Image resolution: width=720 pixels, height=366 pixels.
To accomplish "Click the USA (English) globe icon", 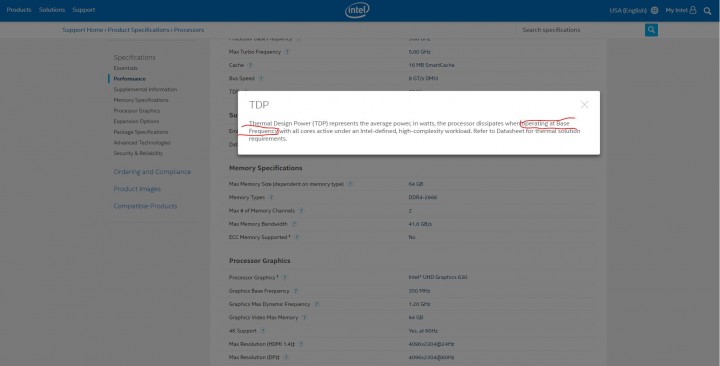I will click(x=654, y=10).
